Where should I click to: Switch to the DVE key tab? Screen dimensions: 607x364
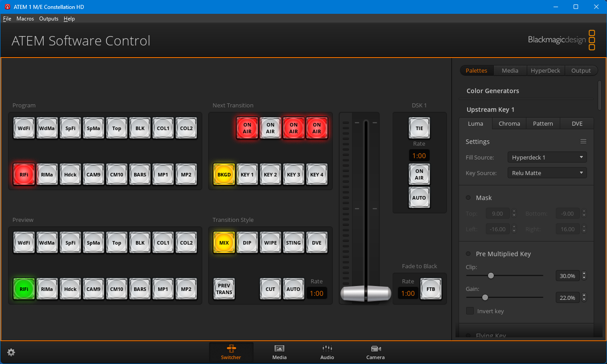577,123
